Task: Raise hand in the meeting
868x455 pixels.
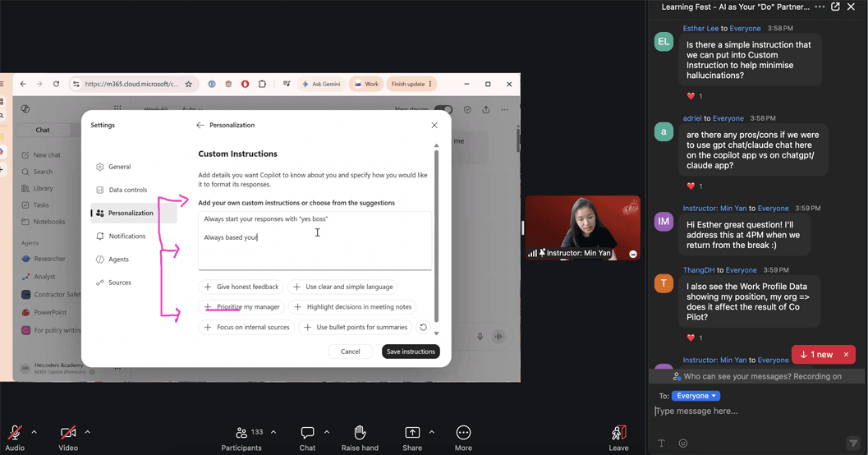Action: coord(360,438)
